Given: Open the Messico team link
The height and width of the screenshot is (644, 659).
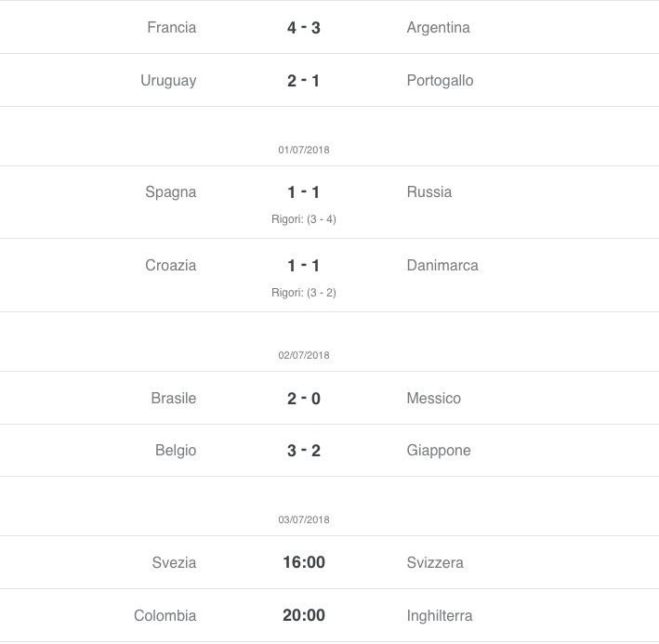Looking at the screenshot, I should click(x=433, y=399).
